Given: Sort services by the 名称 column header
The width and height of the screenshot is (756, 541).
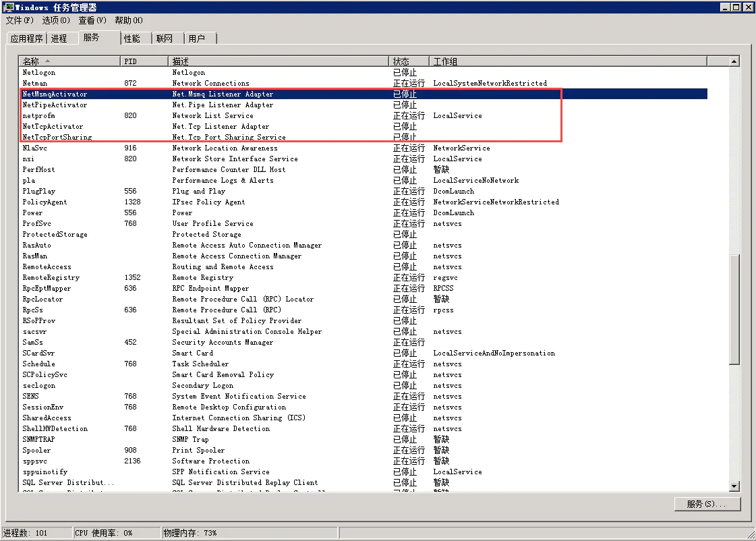Looking at the screenshot, I should click(69, 61).
